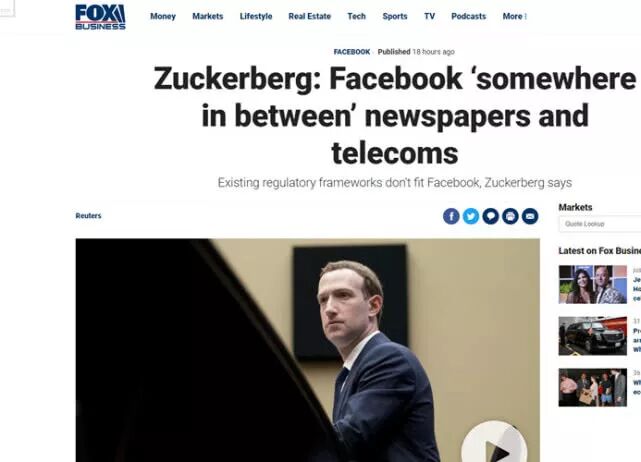
Task: Select Real Estate in navigation
Action: coord(309,16)
